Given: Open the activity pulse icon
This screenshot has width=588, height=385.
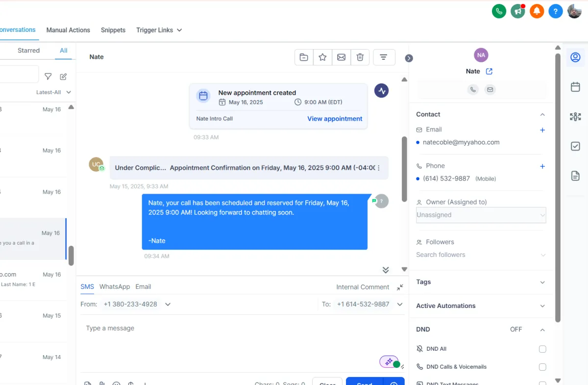Looking at the screenshot, I should 382,91.
